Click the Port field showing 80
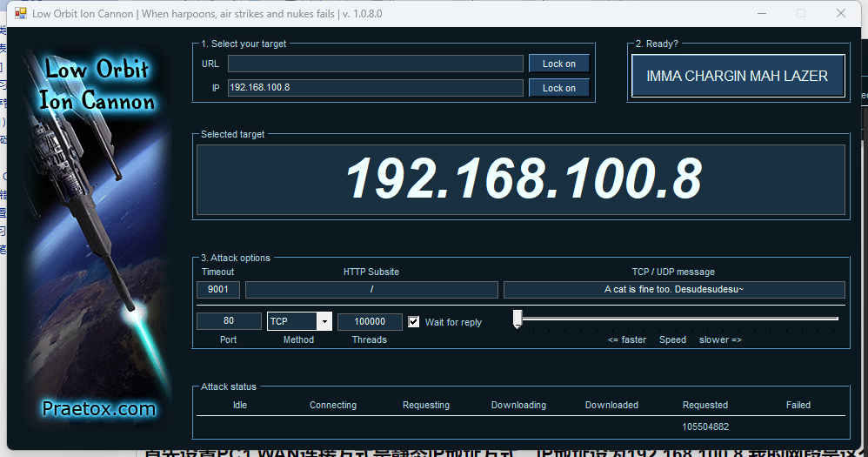 229,320
